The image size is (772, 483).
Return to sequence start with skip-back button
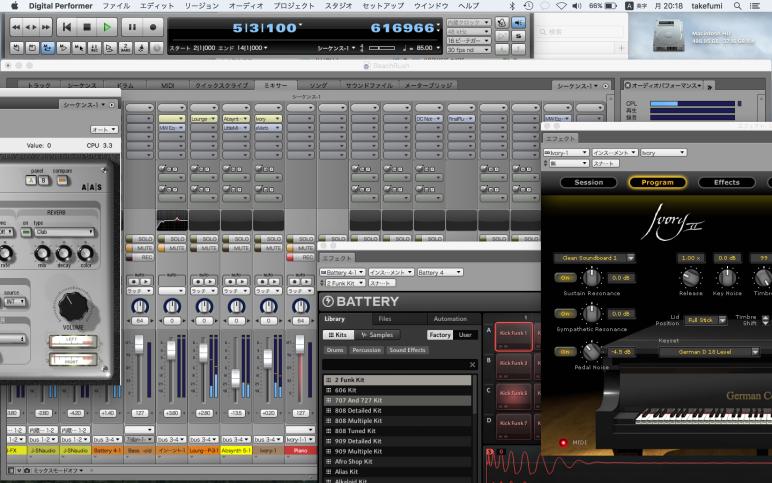[66, 27]
